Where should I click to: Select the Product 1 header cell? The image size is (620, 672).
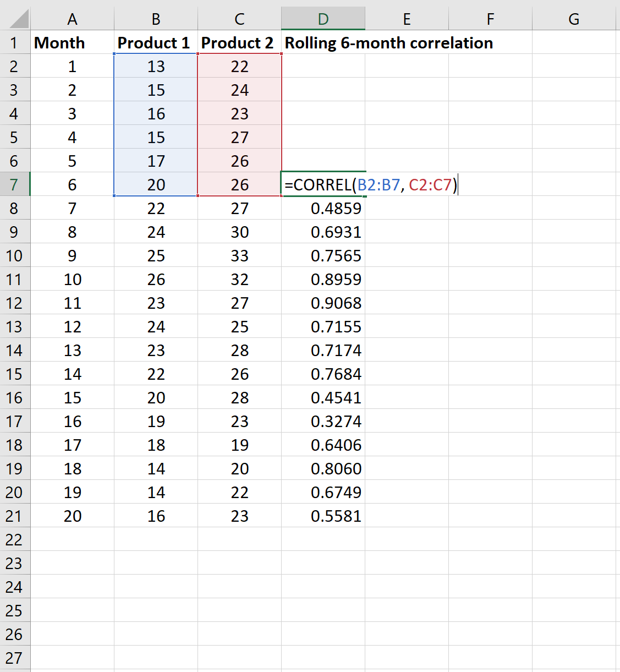156,42
